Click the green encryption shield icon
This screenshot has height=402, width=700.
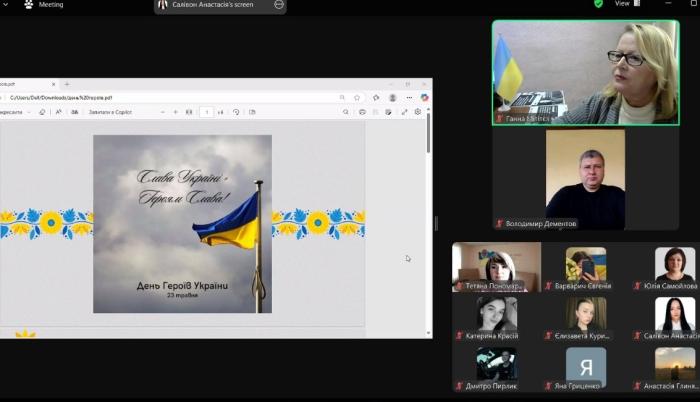[x=598, y=4]
